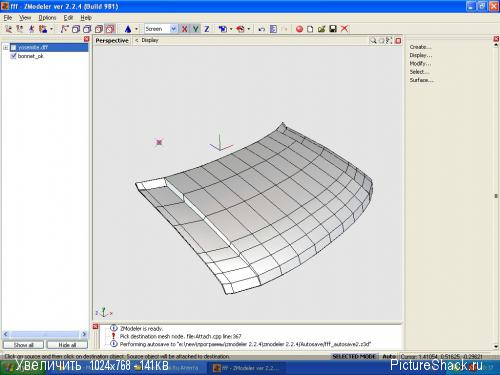Expand the yosemite.dff tree node

tap(6, 48)
